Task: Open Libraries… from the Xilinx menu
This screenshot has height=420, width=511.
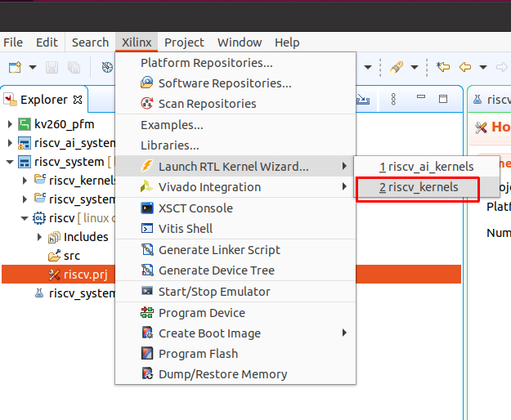Action: (235, 145)
